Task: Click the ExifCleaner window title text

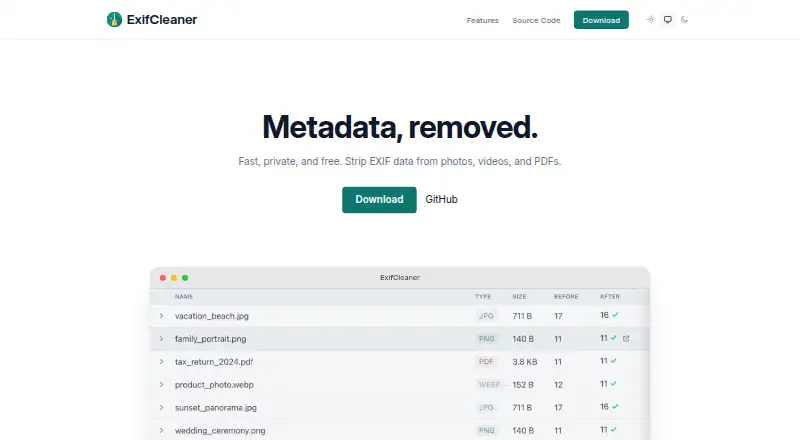Action: 400,278
